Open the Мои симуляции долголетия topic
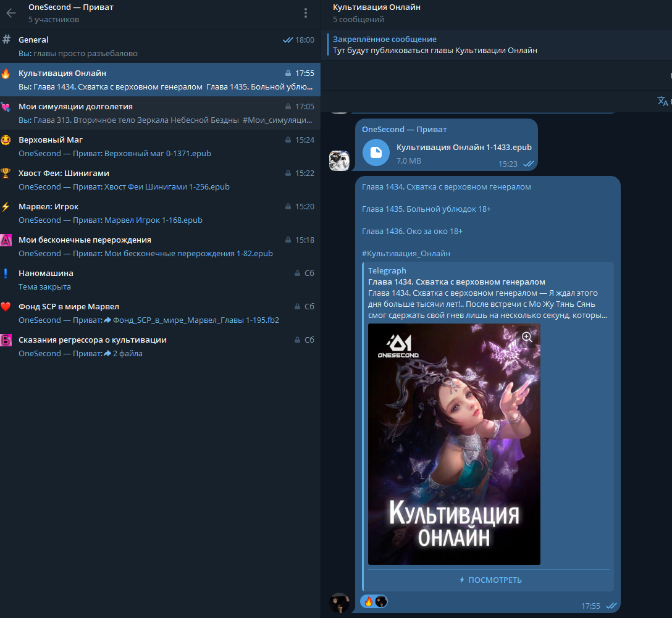This screenshot has width=672, height=618. point(161,113)
